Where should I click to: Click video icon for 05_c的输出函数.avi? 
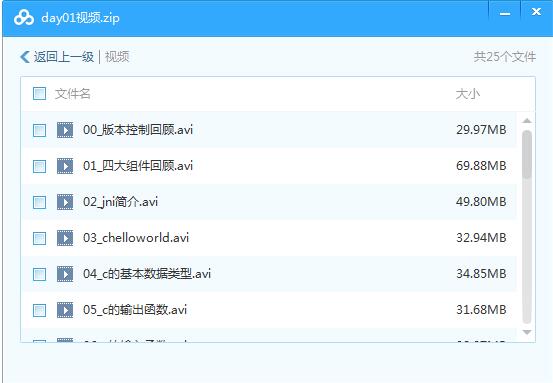click(65, 310)
